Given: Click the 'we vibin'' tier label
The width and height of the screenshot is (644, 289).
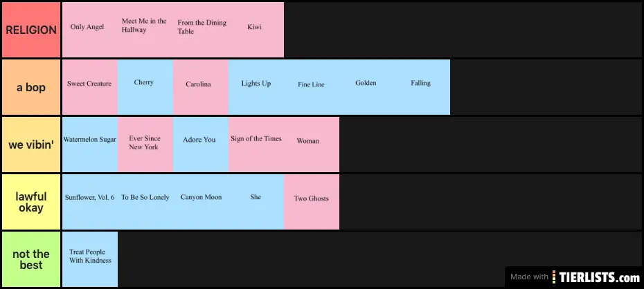Looking at the screenshot, I should [x=31, y=144].
